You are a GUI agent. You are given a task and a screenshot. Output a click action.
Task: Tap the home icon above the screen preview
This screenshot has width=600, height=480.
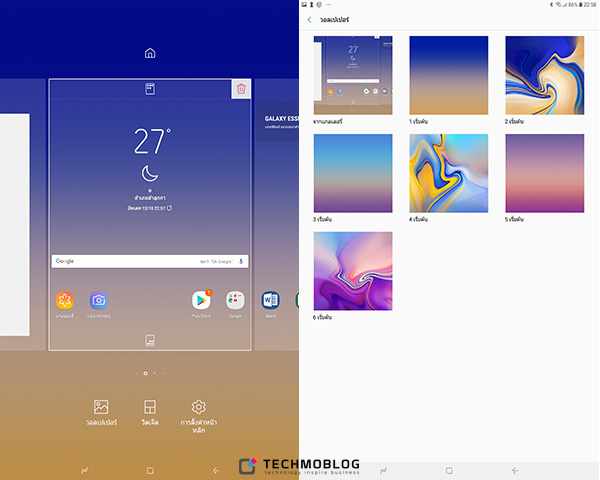(x=150, y=53)
